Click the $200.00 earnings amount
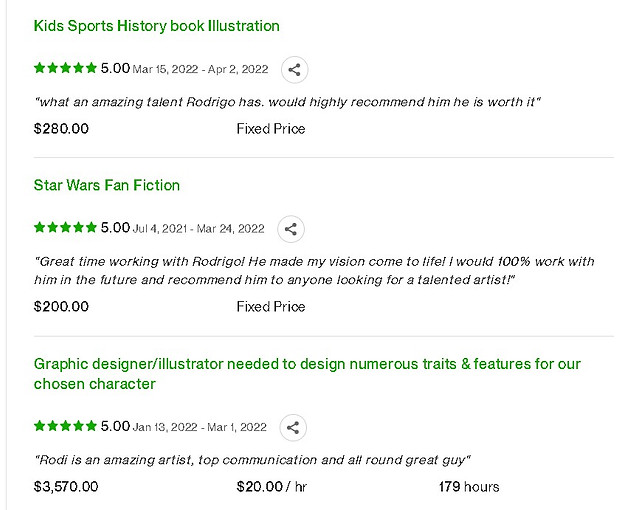Image resolution: width=636 pixels, height=510 pixels. [61, 307]
